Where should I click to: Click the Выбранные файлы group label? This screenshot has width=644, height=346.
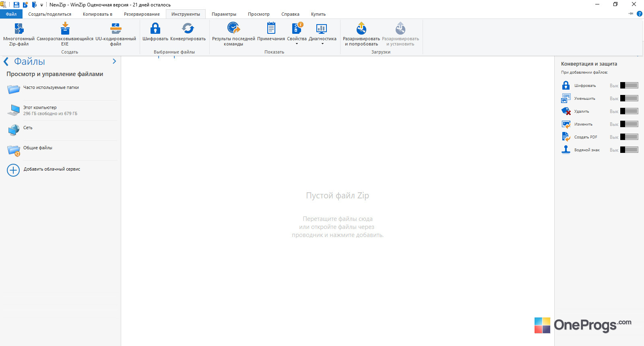coord(174,52)
